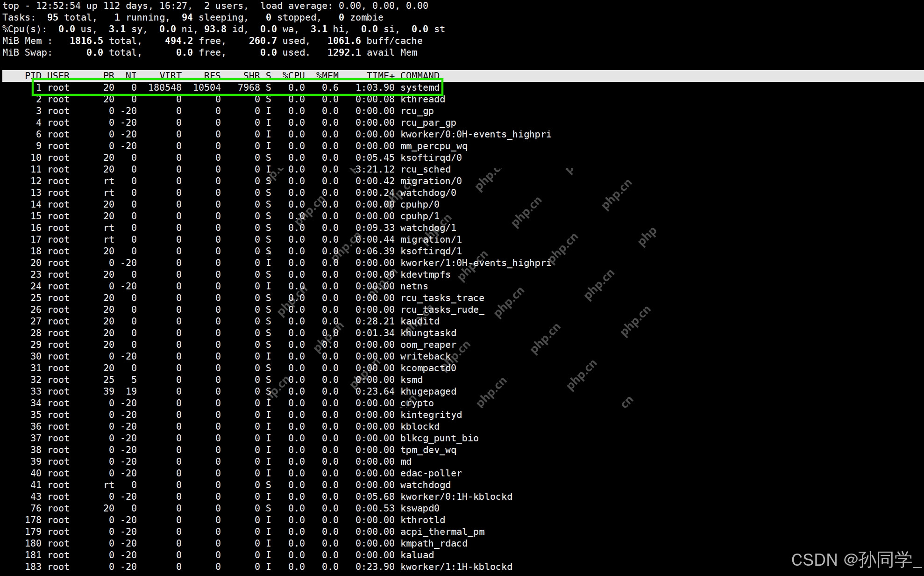Click the kauditd process name
This screenshot has width=924, height=576.
pos(419,321)
